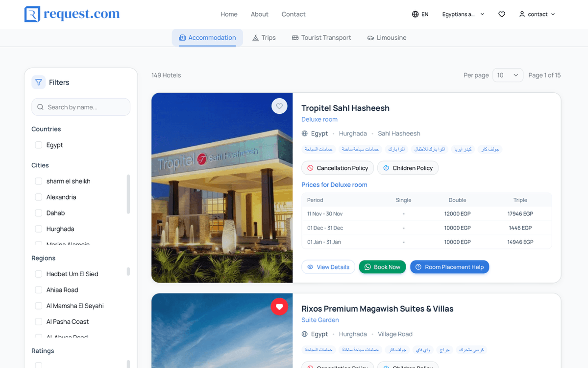Click the 01 Dec - 31 Dec period row
Screen dimensions: 588x368
pyautogui.click(x=427, y=228)
